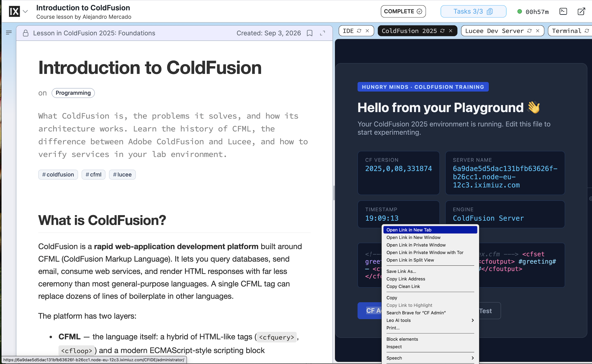Close the Lucee Dev Server tab

point(538,31)
